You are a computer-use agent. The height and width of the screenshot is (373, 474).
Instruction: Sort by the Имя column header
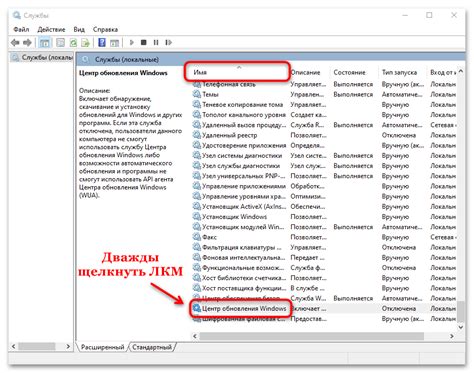coord(238,72)
